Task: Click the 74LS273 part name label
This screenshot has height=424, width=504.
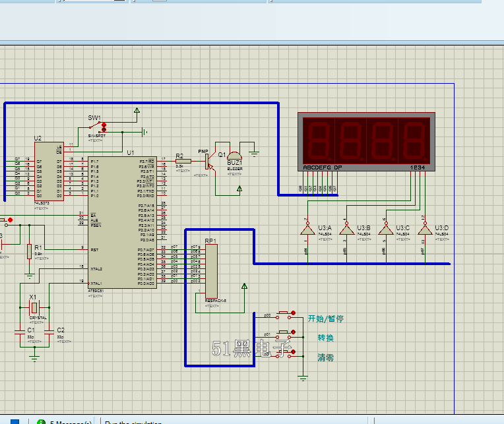Action: click(42, 203)
